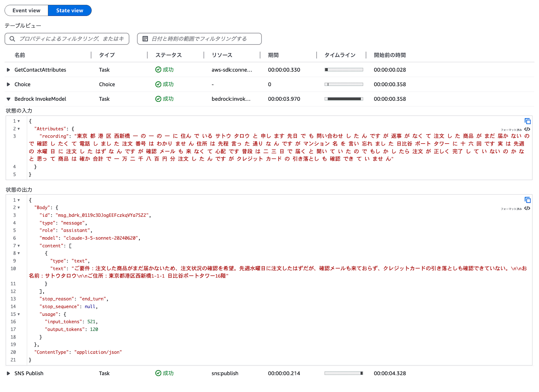539x392 pixels.
Task: Open 日付と時刻の範囲でフィルタリングする filter
Action: [x=199, y=38]
